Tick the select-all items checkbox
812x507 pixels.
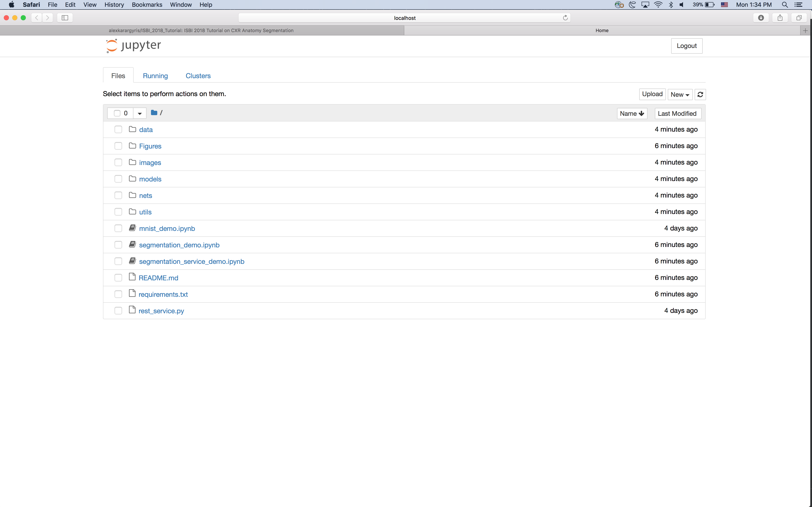pos(117,113)
